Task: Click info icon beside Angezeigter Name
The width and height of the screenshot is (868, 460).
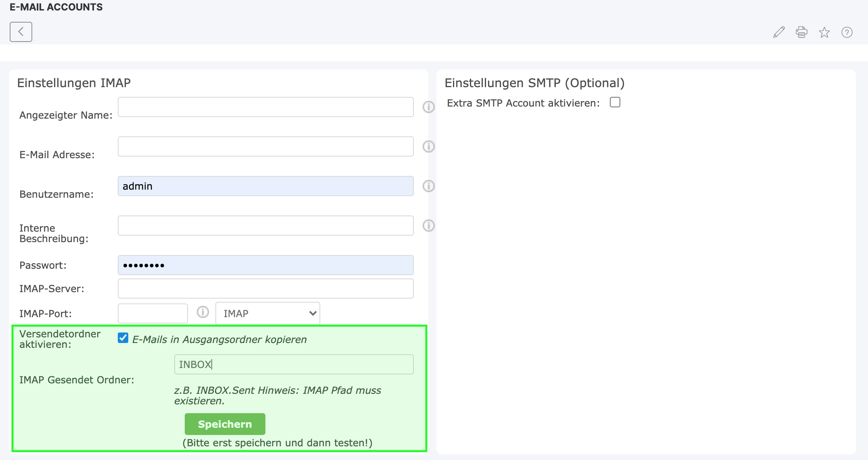Action: [x=428, y=107]
